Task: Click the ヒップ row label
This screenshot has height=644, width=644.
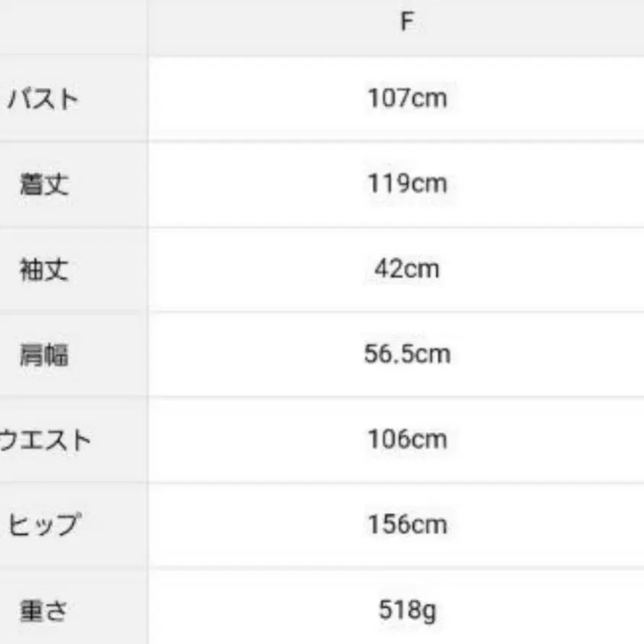Action: click(x=43, y=525)
